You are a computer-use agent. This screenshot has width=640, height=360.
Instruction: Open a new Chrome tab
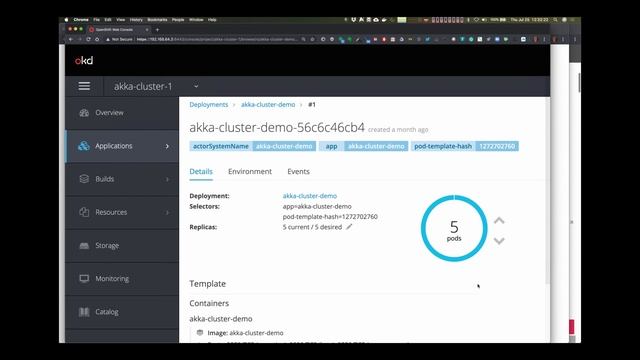[158, 29]
